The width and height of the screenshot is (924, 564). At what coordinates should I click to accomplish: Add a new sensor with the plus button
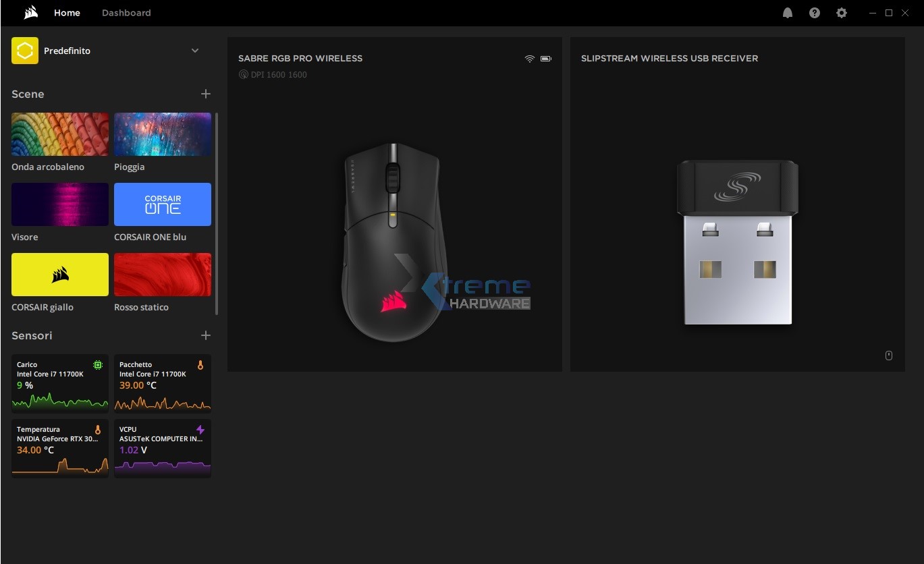[206, 335]
